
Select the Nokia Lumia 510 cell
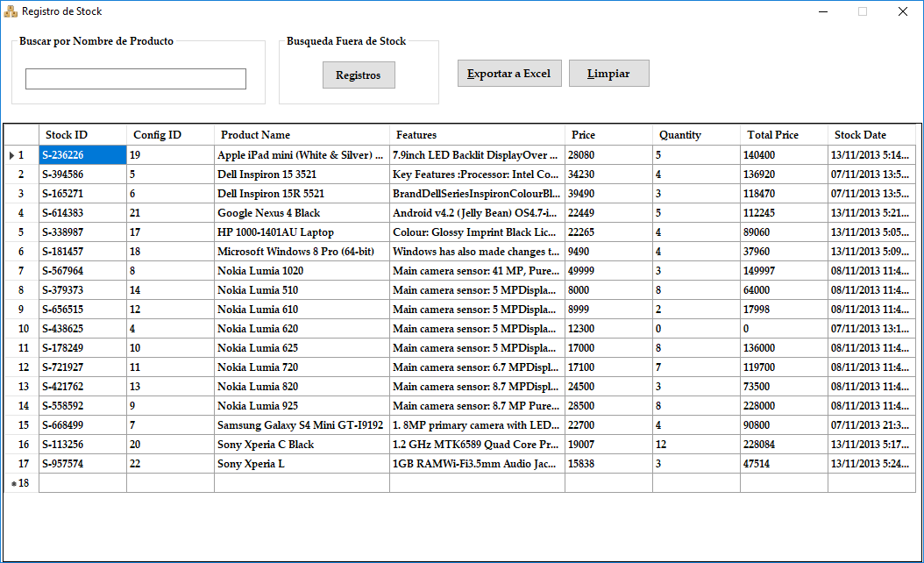point(302,290)
